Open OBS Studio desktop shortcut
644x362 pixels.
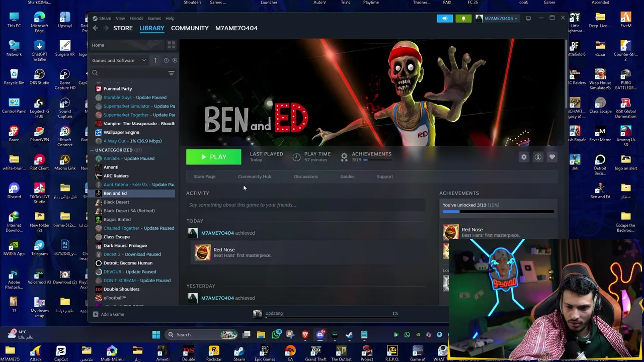click(x=39, y=77)
